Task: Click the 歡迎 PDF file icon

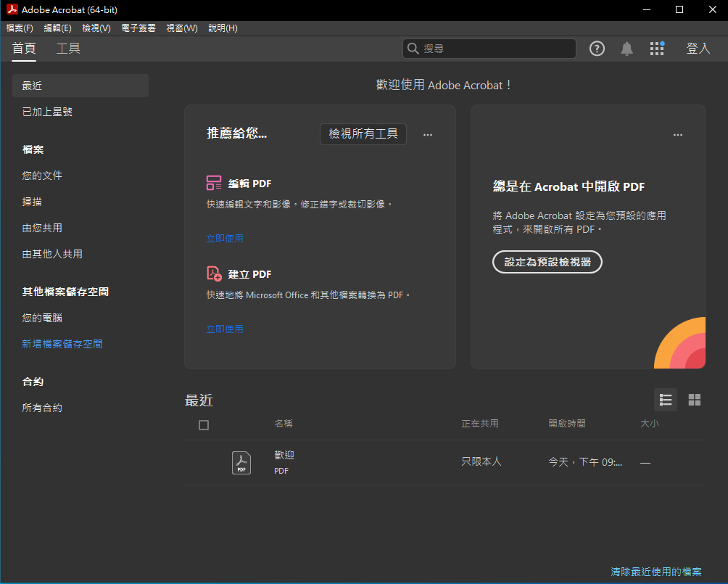Action: tap(241, 463)
